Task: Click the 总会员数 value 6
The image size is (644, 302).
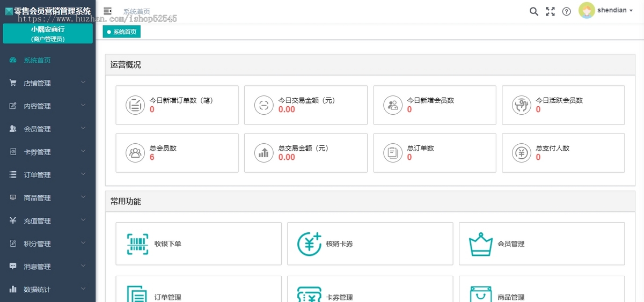Action: [152, 157]
